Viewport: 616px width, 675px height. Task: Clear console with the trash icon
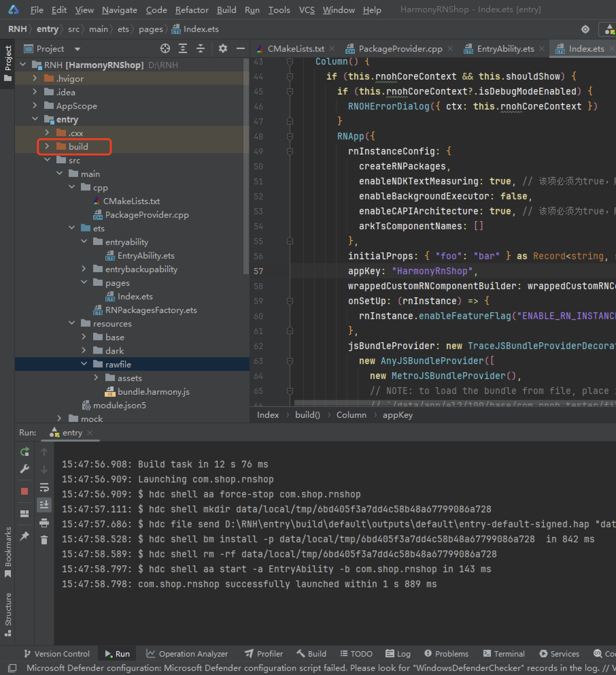point(44,540)
